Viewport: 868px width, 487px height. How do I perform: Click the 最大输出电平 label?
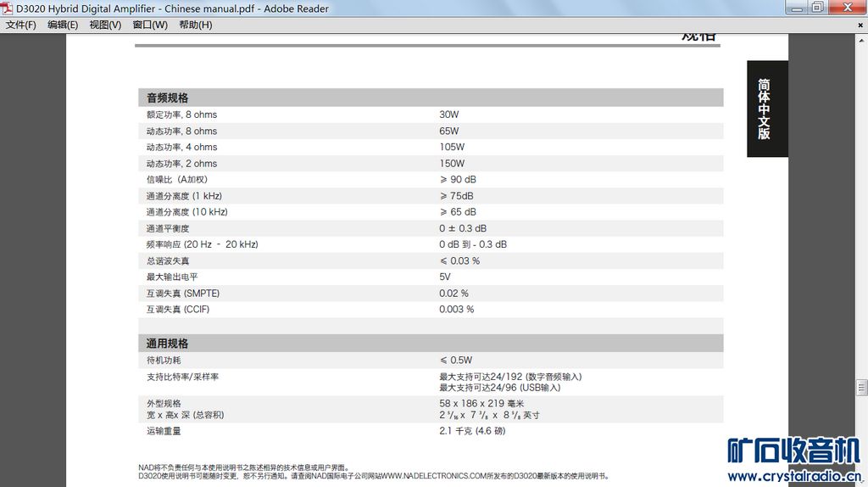[172, 277]
